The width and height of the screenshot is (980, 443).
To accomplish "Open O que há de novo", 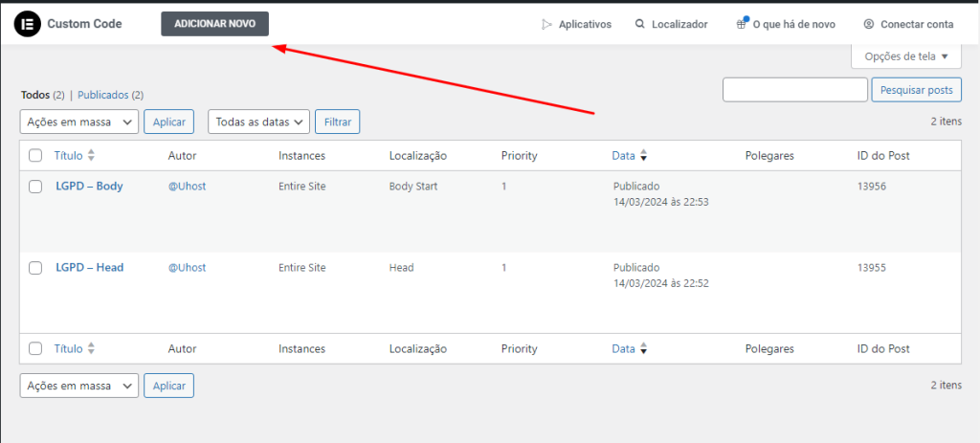I will click(786, 24).
